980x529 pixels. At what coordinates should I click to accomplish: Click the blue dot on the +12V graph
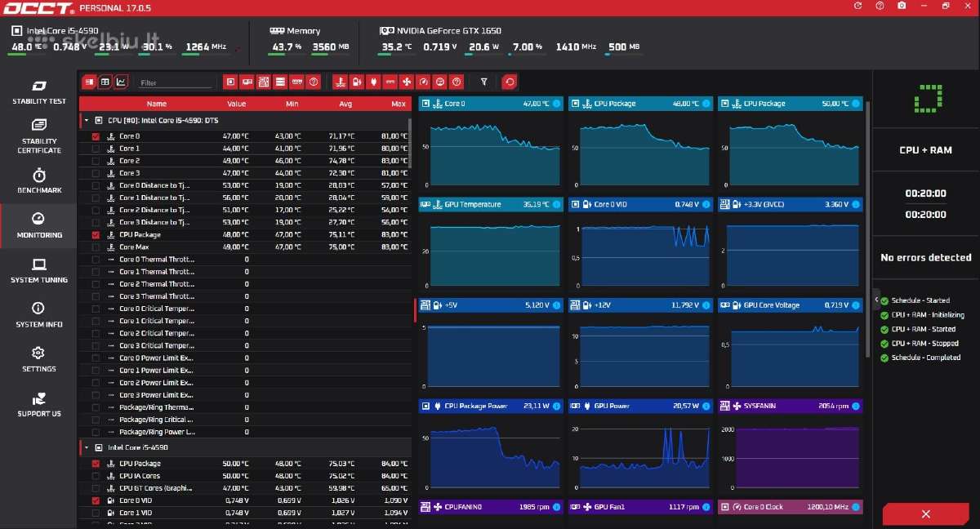click(x=706, y=305)
